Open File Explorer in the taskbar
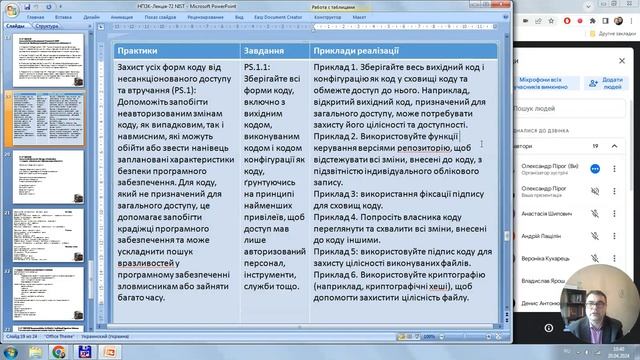The width and height of the screenshot is (640, 360). [36, 352]
